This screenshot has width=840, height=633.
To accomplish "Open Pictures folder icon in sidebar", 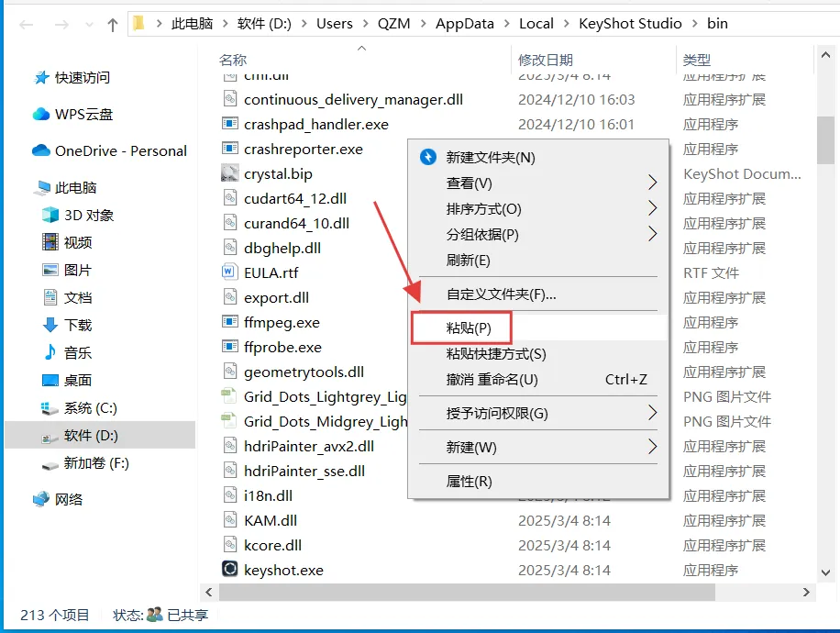I will 50,270.
